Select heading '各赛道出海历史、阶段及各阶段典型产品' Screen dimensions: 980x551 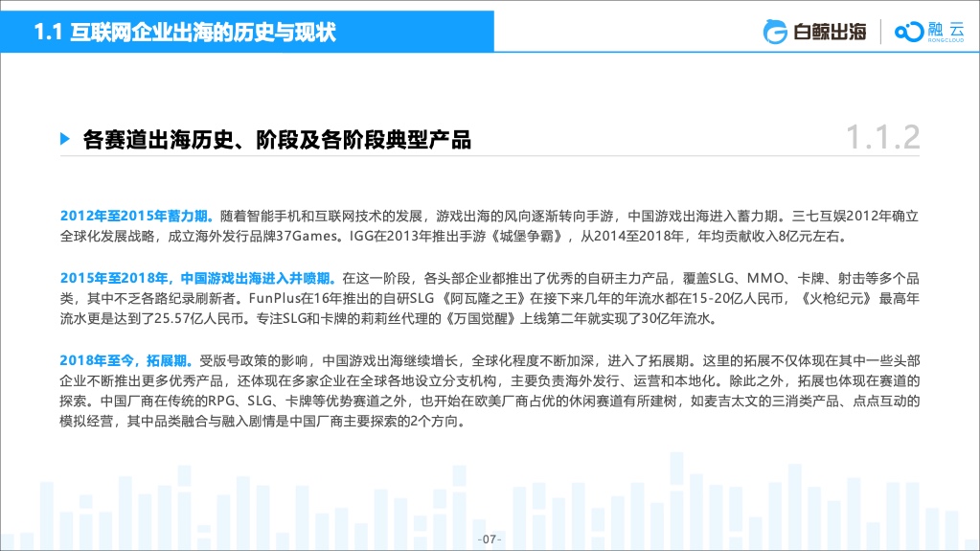pyautogui.click(x=277, y=140)
